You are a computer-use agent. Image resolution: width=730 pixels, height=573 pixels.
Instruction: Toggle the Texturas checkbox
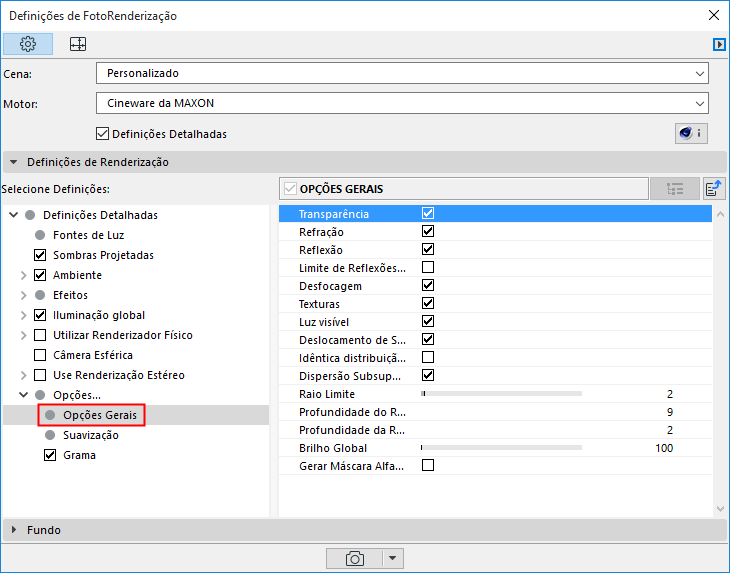(x=428, y=303)
